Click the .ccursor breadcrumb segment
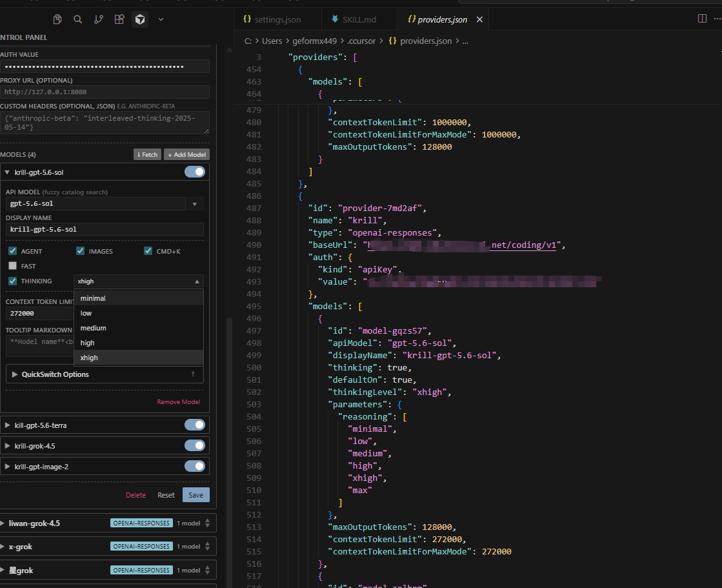722x588 pixels. [361, 41]
